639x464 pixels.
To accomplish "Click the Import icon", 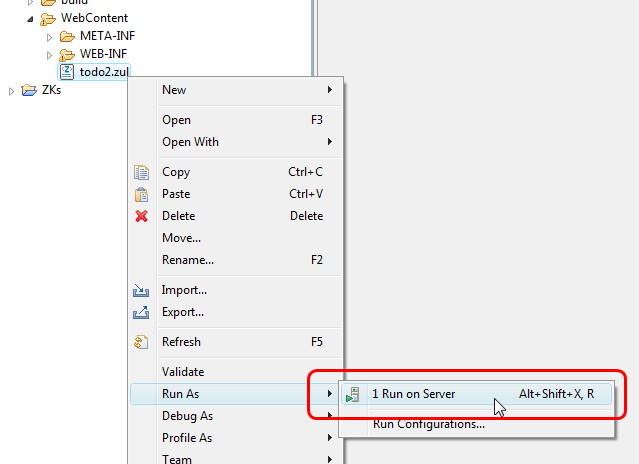I will (x=142, y=290).
